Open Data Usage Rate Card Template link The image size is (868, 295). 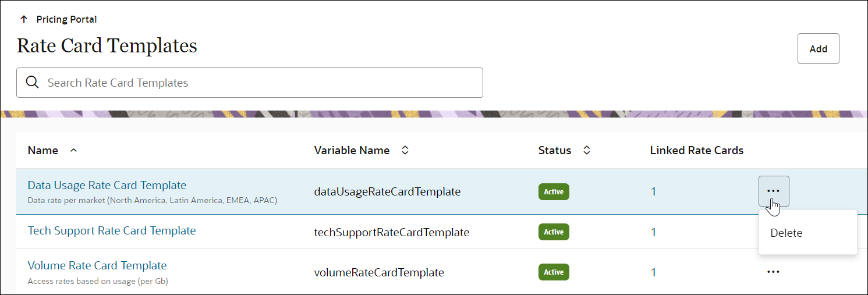click(107, 185)
